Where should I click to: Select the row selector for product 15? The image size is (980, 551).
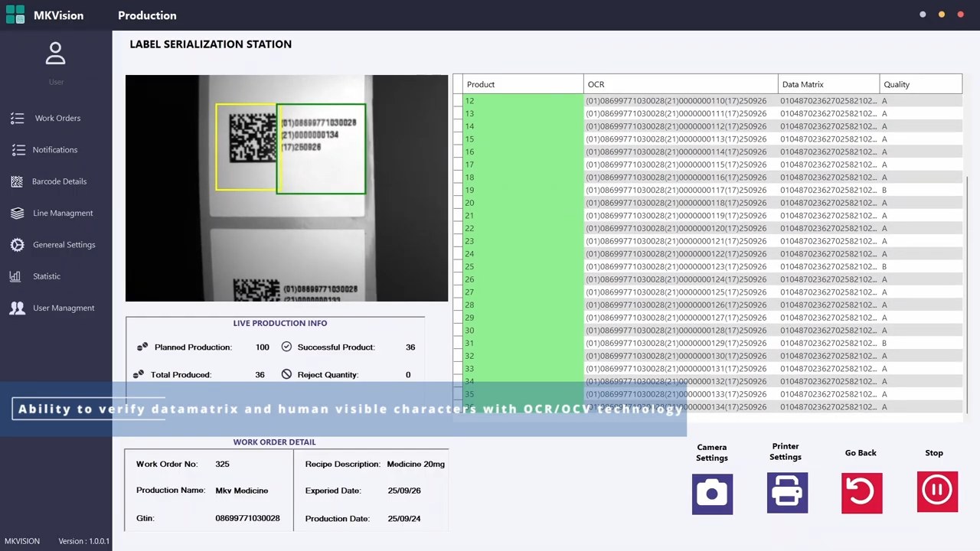click(x=458, y=139)
